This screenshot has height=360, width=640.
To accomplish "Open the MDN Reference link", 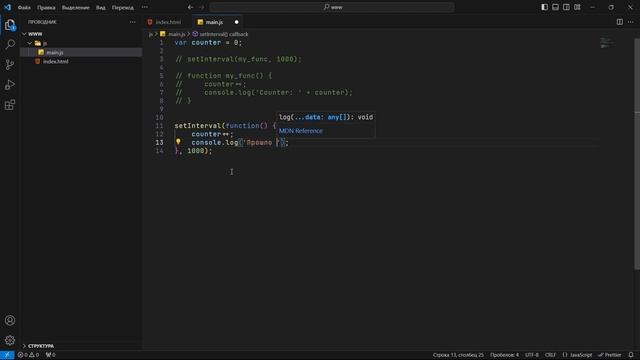I will (x=300, y=131).
